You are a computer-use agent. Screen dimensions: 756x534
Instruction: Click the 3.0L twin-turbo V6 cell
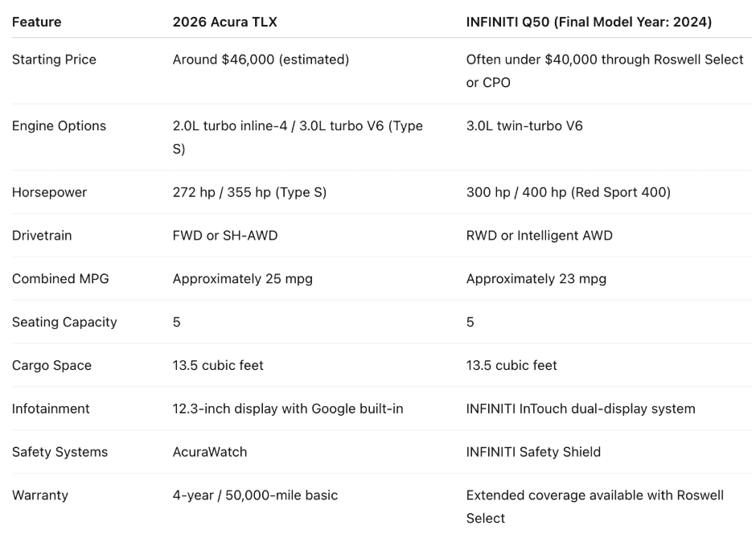[x=524, y=125]
